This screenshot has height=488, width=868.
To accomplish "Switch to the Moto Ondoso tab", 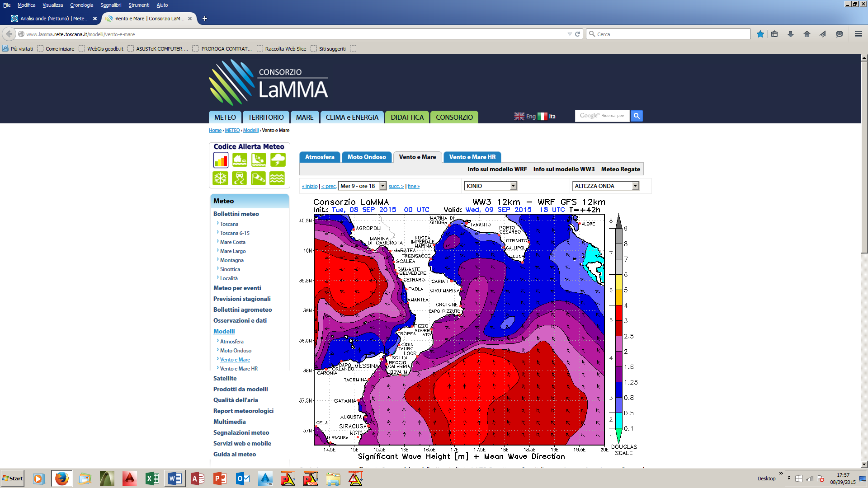I will (x=367, y=157).
